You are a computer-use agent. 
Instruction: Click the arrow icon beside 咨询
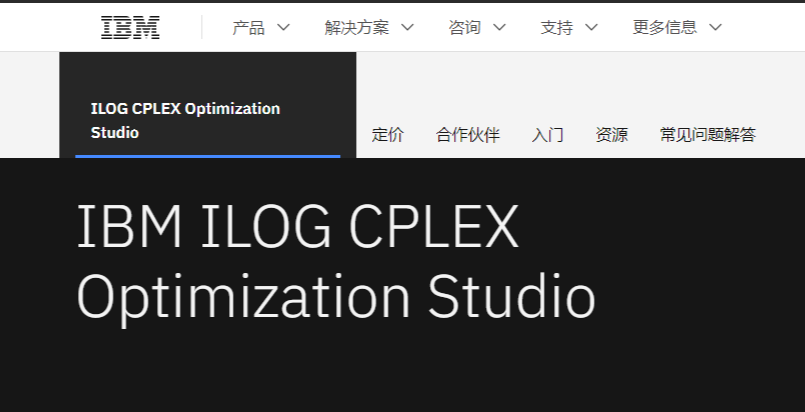[x=500, y=27]
